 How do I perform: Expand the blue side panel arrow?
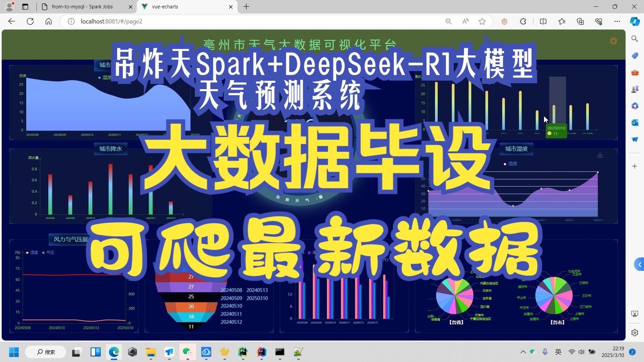639,264
